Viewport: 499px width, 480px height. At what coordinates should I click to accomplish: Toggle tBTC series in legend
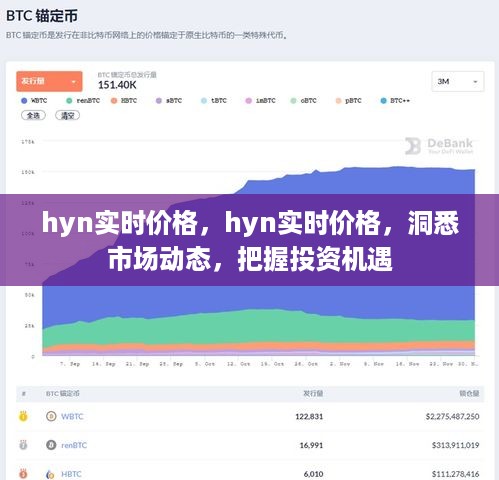[214, 101]
